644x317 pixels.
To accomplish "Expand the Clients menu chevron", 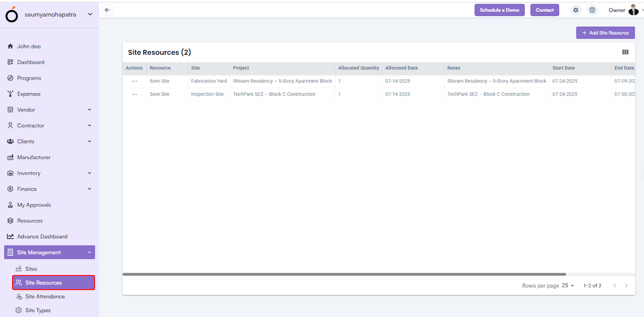I will pos(89,141).
